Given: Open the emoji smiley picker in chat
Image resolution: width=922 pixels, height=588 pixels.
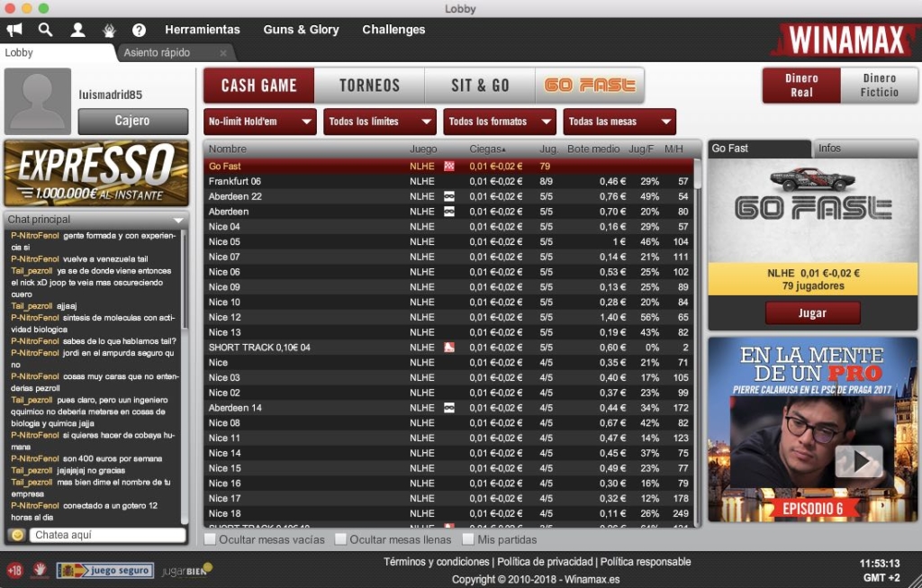Looking at the screenshot, I should pos(17,535).
